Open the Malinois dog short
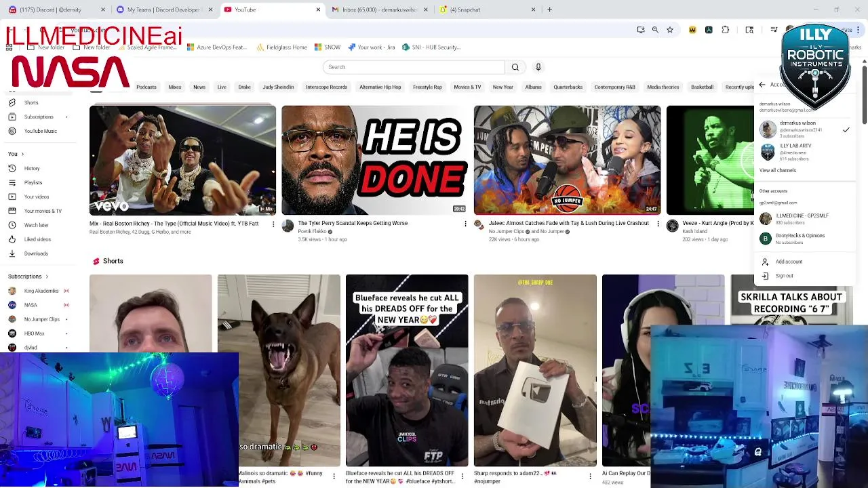Screen dimensions: 868x488 [x=279, y=370]
